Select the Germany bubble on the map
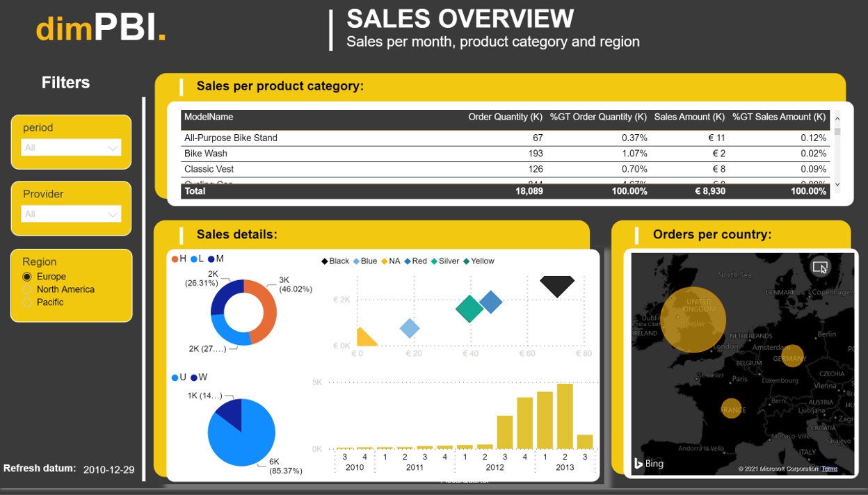Viewport: 868px width, 495px height. (792, 355)
